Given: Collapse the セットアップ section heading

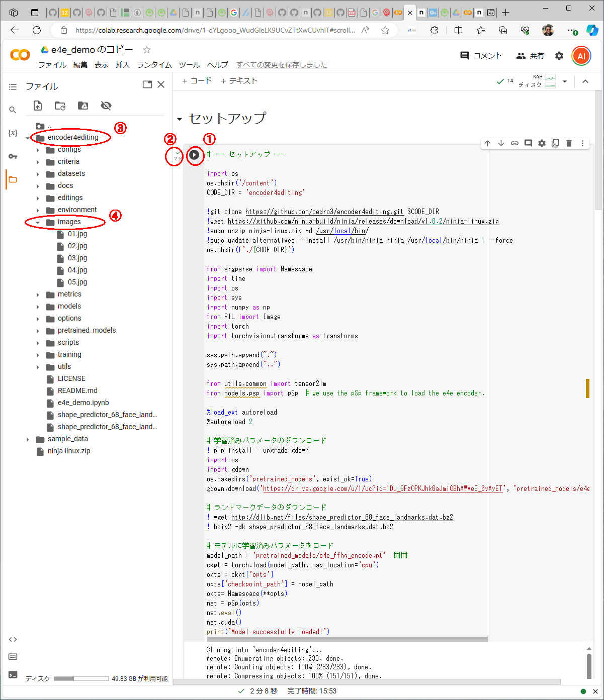Looking at the screenshot, I should (x=180, y=119).
